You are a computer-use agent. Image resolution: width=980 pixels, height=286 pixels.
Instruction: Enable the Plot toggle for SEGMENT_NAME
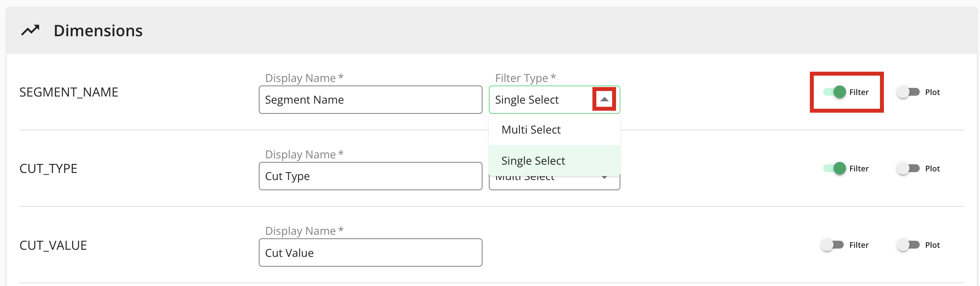pos(908,92)
